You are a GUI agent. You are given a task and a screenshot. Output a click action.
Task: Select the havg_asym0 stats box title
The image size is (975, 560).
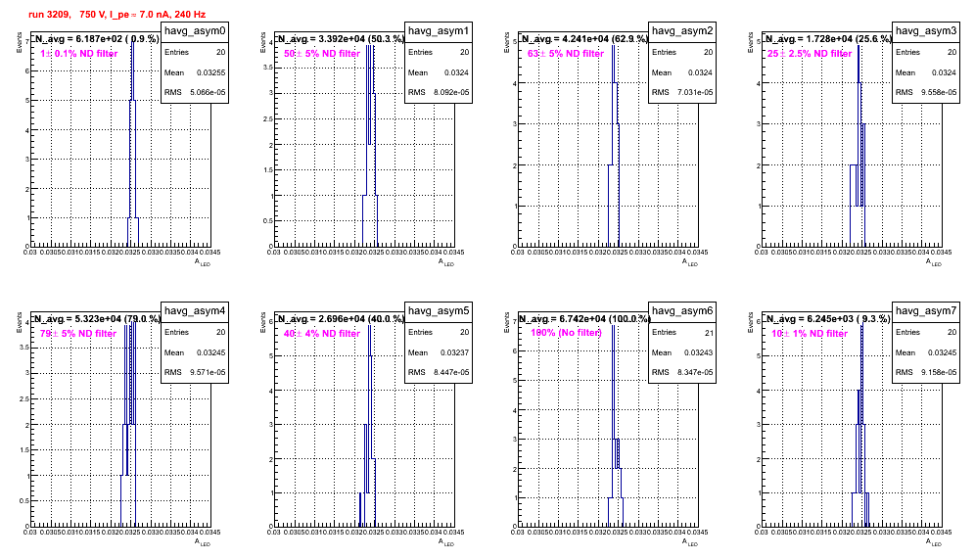point(195,31)
